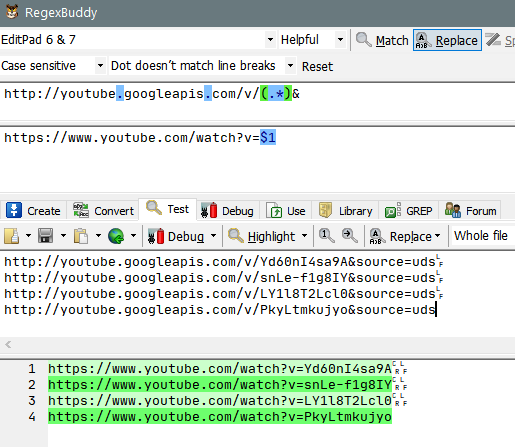Expand the Paste dropdown arrow
This screenshot has height=447, width=515.
(x=98, y=236)
